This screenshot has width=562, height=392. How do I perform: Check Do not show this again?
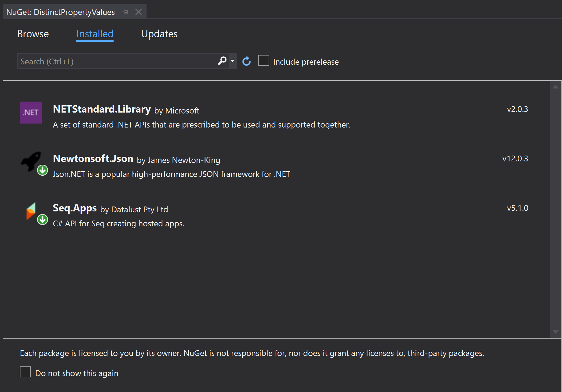[x=25, y=372]
